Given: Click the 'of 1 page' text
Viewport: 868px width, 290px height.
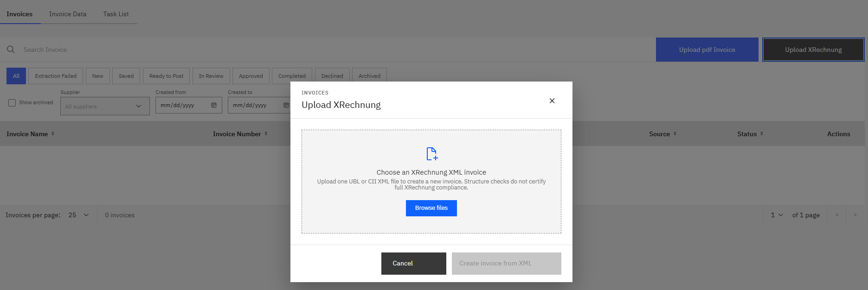Looking at the screenshot, I should pyautogui.click(x=806, y=215).
